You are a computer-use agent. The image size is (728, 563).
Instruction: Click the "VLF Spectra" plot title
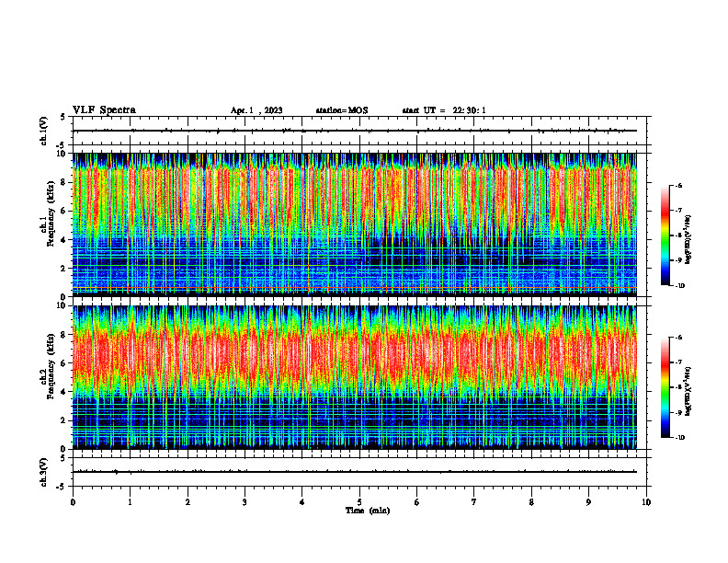tap(104, 110)
